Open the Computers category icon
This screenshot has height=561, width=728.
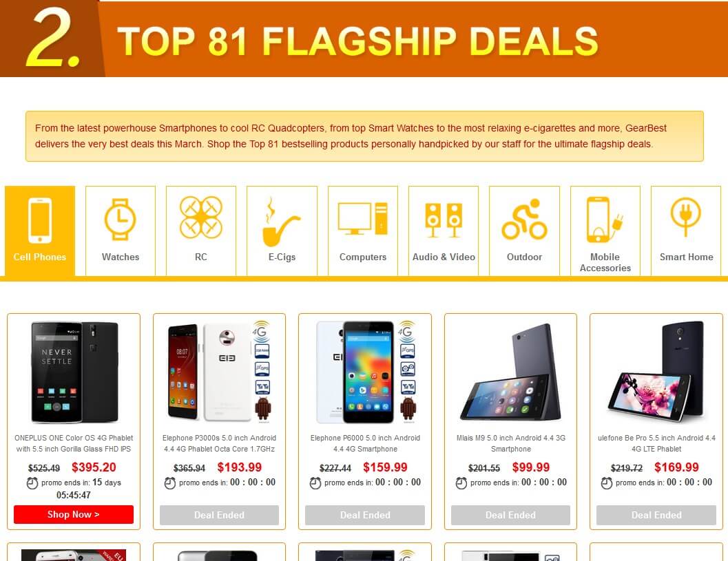click(x=362, y=219)
